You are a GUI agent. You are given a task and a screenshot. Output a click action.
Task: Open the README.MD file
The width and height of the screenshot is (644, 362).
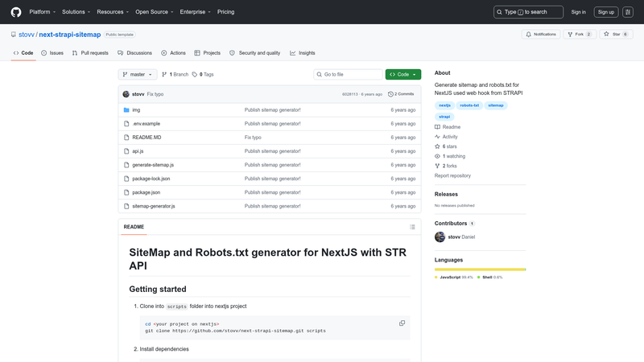click(x=147, y=138)
